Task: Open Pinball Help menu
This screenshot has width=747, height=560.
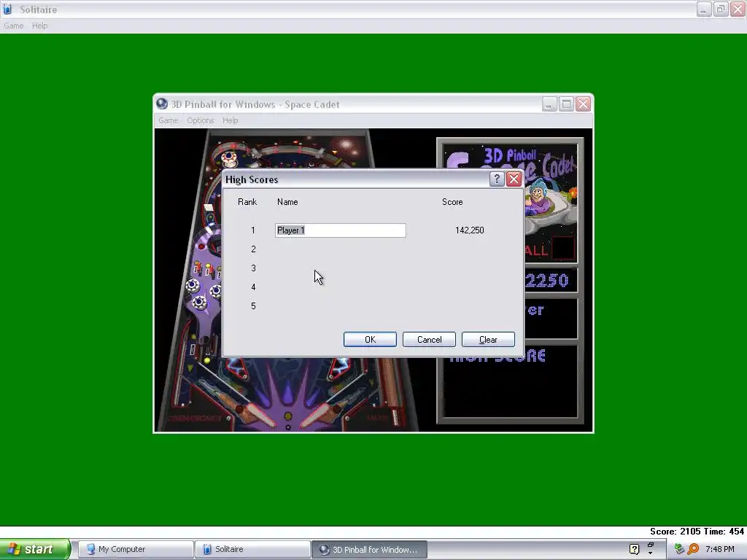Action: pyautogui.click(x=230, y=120)
